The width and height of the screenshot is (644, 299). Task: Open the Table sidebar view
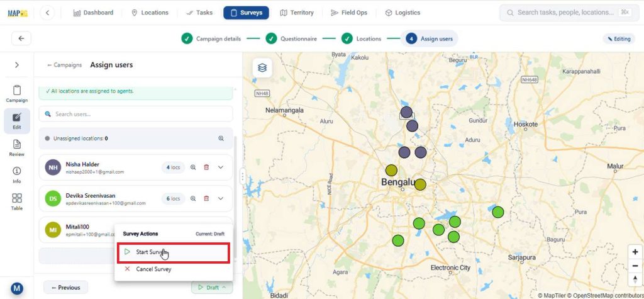click(17, 202)
